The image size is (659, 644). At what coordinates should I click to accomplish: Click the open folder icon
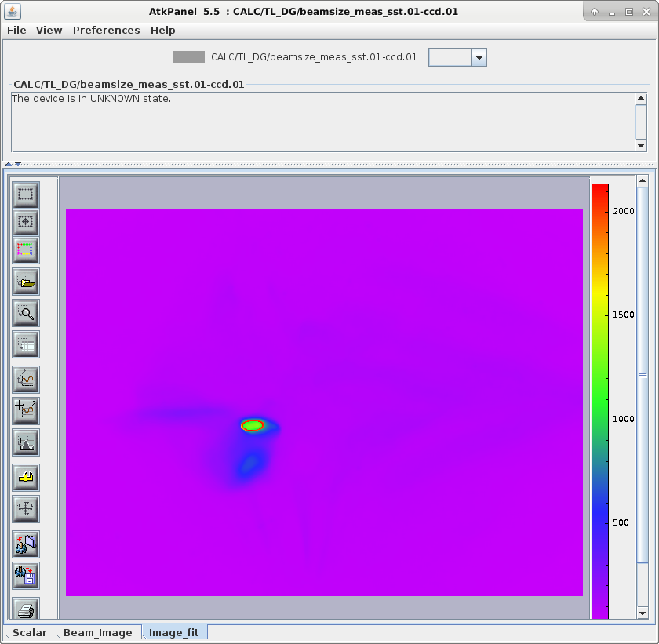tap(26, 282)
